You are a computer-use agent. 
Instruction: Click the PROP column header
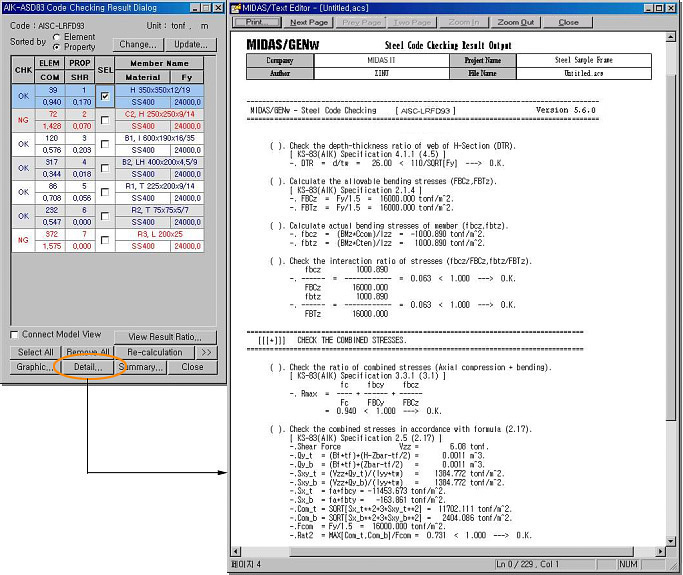[x=80, y=63]
